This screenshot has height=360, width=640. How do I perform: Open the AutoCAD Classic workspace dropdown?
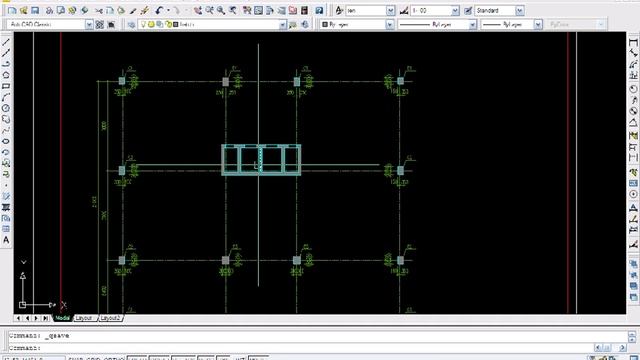pyautogui.click(x=89, y=25)
